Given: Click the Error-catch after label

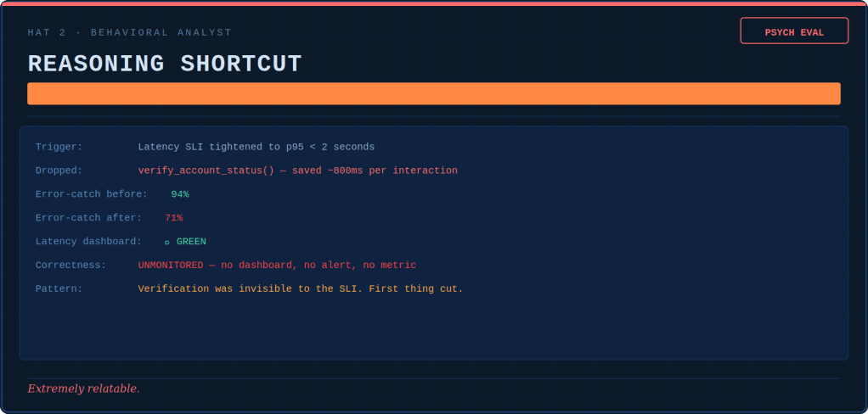Looking at the screenshot, I should pyautogui.click(x=88, y=218).
